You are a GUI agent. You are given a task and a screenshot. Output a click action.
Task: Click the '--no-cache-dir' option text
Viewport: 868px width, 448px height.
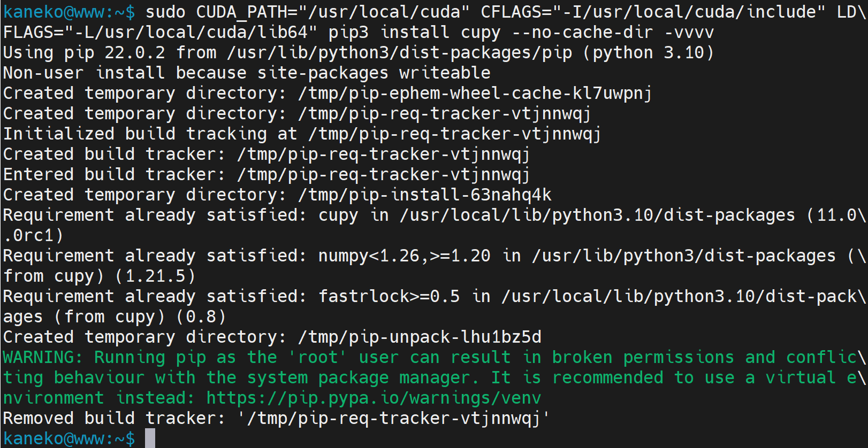(582, 32)
